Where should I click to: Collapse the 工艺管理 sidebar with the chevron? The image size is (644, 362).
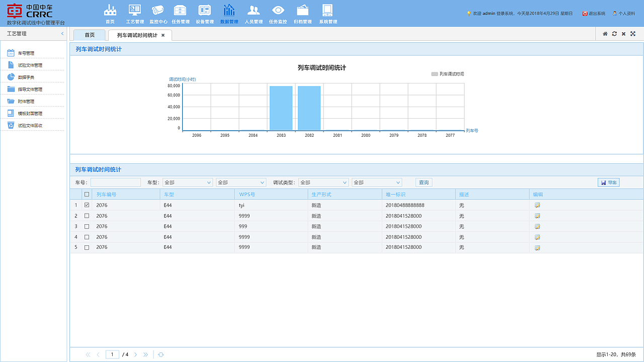point(62,34)
